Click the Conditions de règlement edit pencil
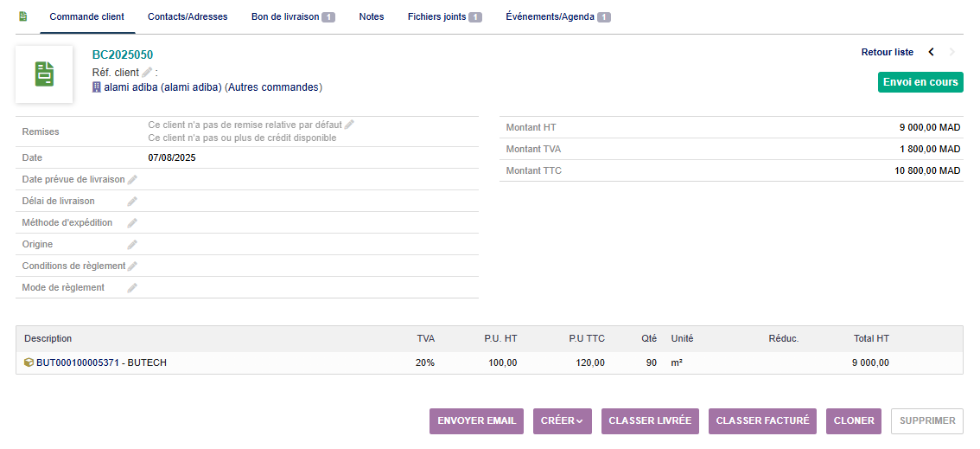 (x=132, y=266)
